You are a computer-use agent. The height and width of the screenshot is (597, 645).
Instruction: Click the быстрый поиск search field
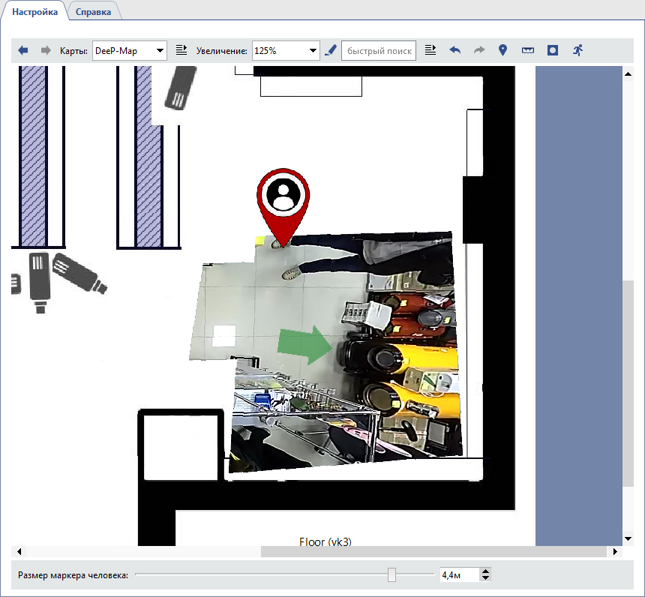(x=379, y=51)
